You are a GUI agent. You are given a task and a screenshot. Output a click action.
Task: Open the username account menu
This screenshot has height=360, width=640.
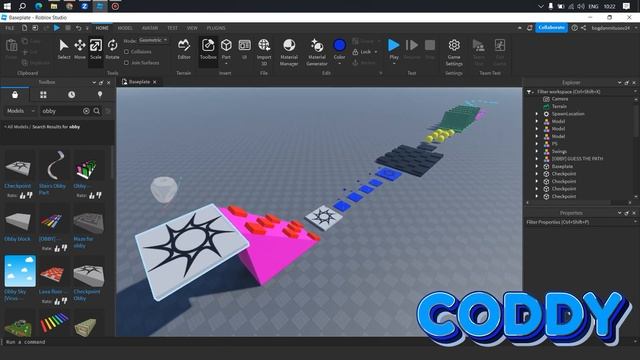[x=613, y=28]
